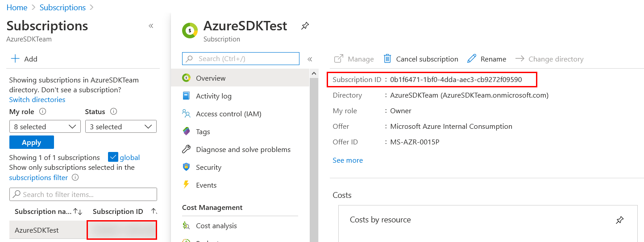Click the Activity log icon
The height and width of the screenshot is (242, 644).
(x=187, y=96)
